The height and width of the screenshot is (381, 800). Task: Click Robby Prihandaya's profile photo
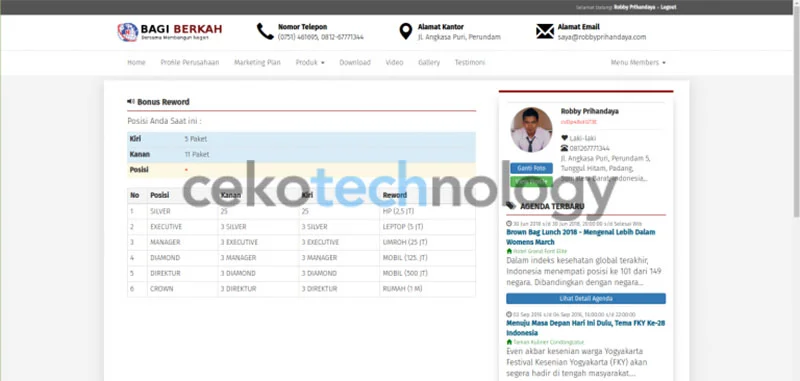531,130
